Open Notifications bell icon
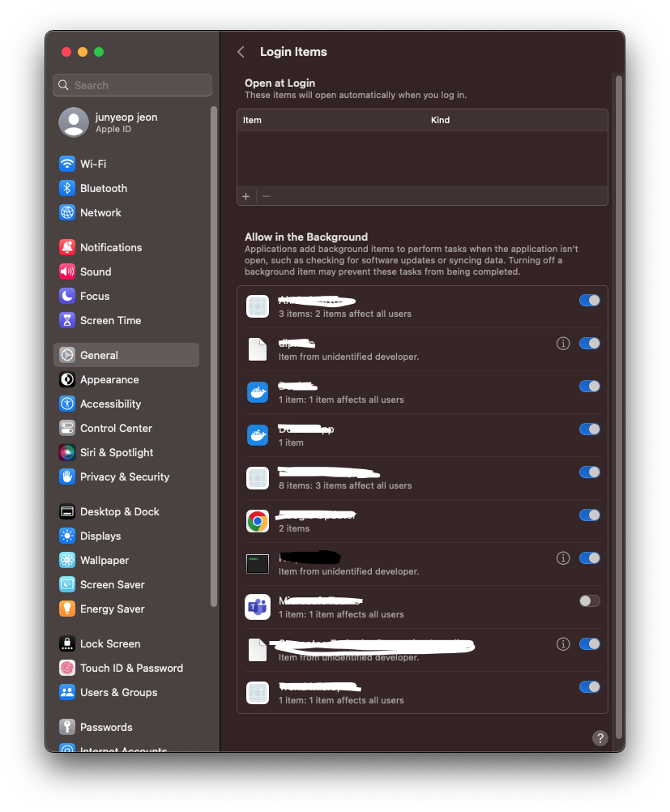The height and width of the screenshot is (812, 670). tap(67, 247)
